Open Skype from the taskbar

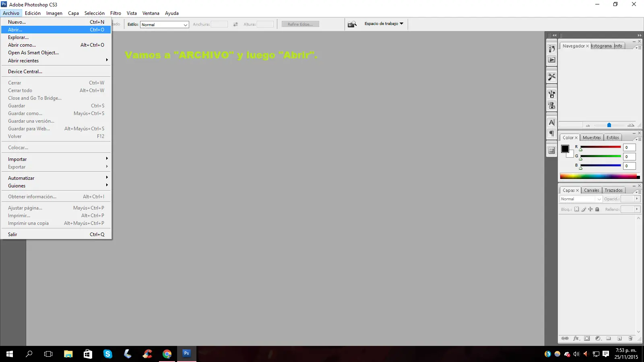tap(107, 354)
